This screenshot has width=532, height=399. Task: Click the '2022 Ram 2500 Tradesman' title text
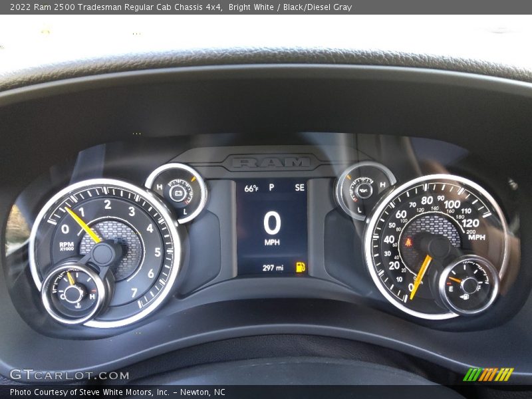pyautogui.click(x=116, y=7)
